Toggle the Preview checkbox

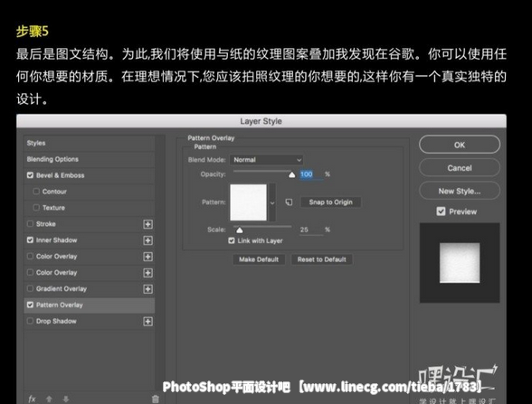441,211
